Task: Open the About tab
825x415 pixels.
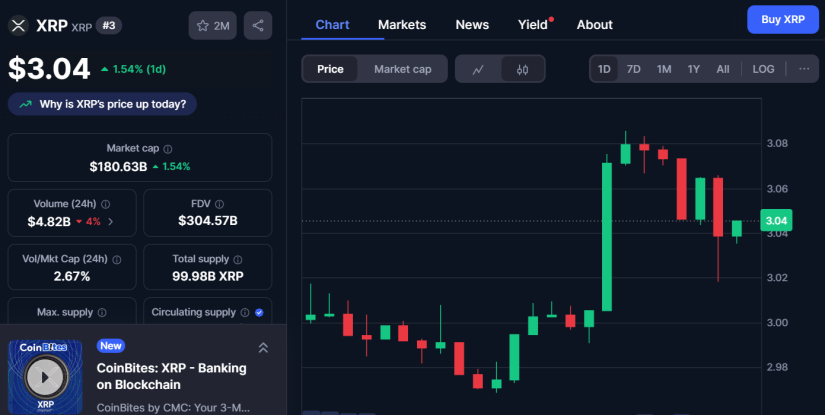Action: click(595, 25)
